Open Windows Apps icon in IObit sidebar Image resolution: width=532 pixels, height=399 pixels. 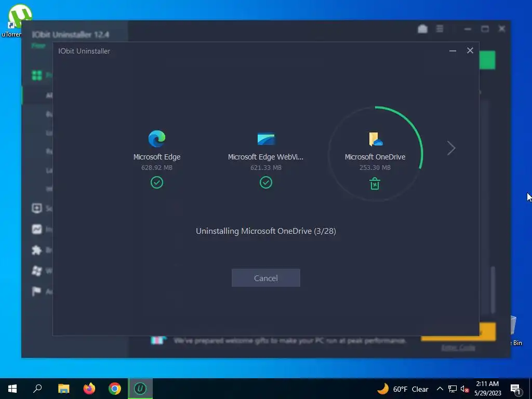point(37,271)
